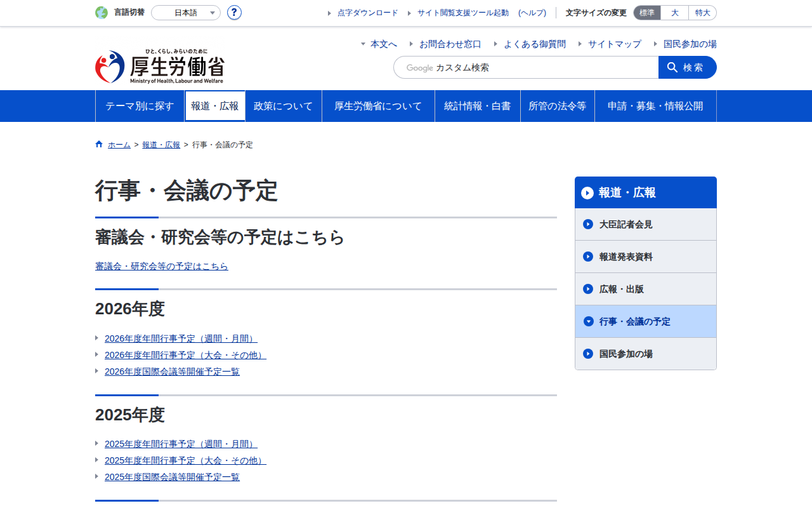Click the arrow icon beside 広報・出版
812x508 pixels.
pyautogui.click(x=588, y=289)
